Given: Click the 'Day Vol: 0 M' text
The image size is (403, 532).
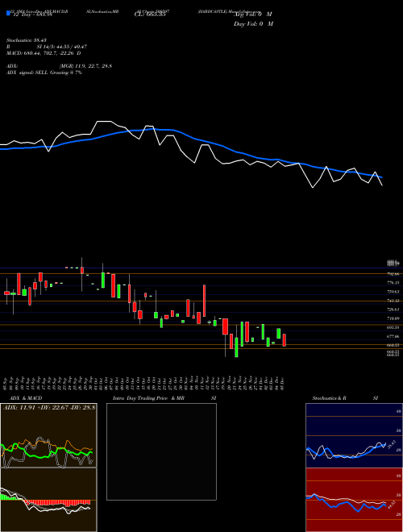Looking at the screenshot, I should point(253,24).
